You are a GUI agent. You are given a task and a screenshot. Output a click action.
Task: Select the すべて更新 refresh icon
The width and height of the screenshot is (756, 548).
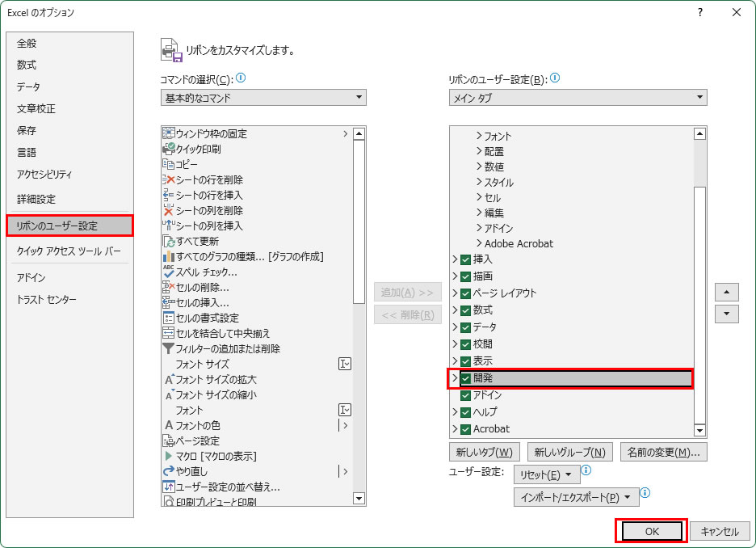(168, 241)
